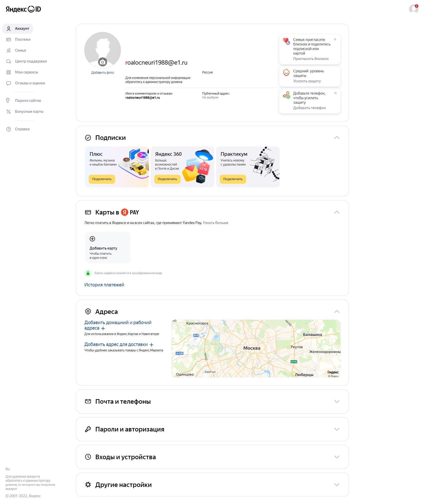Image resolution: width=424 pixels, height=504 pixels.
Task: Click the gear icon beside Другие настройки
Action: point(88,484)
